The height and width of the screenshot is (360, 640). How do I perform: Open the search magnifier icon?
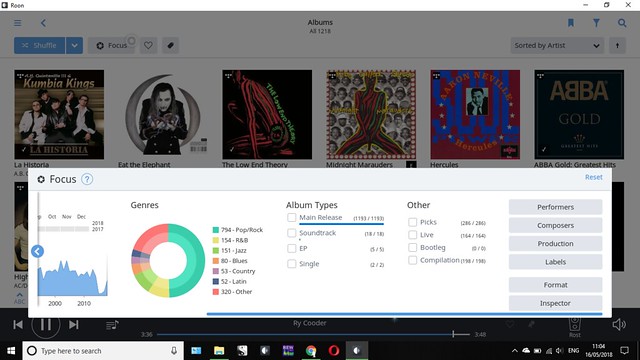tap(622, 23)
